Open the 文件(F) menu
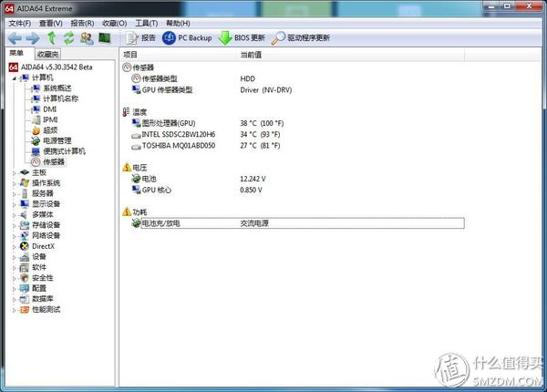The width and height of the screenshot is (547, 392). tap(19, 23)
